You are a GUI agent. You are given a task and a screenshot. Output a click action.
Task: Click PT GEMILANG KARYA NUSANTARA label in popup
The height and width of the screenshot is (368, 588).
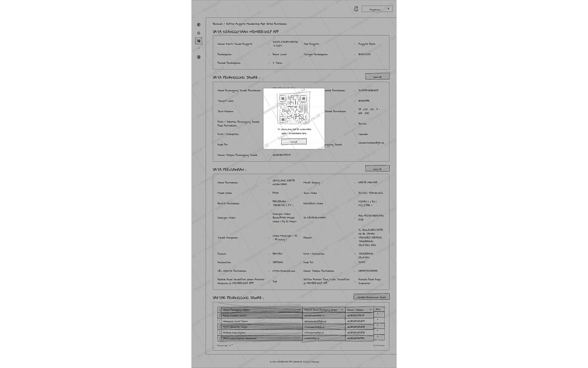pyautogui.click(x=294, y=129)
